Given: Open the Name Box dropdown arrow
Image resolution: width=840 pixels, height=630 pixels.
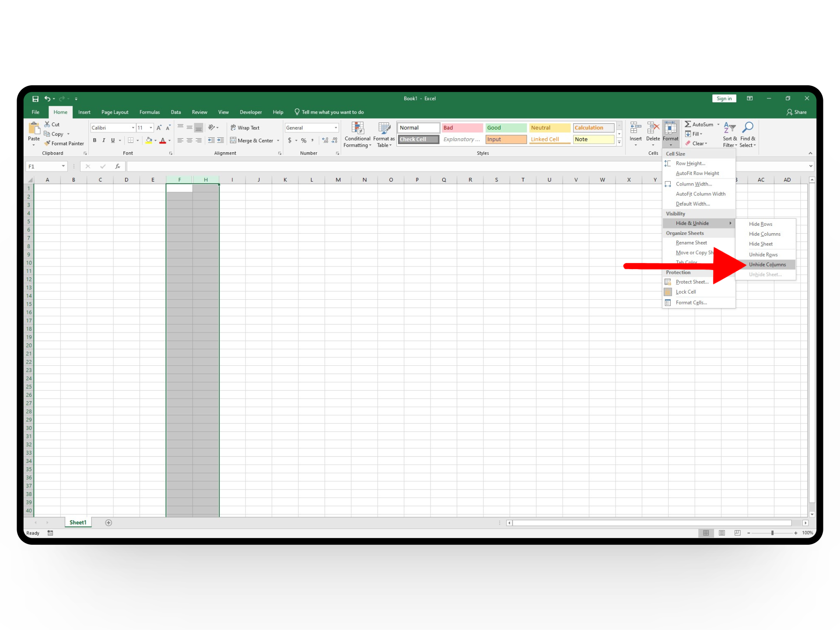Looking at the screenshot, I should click(x=63, y=166).
